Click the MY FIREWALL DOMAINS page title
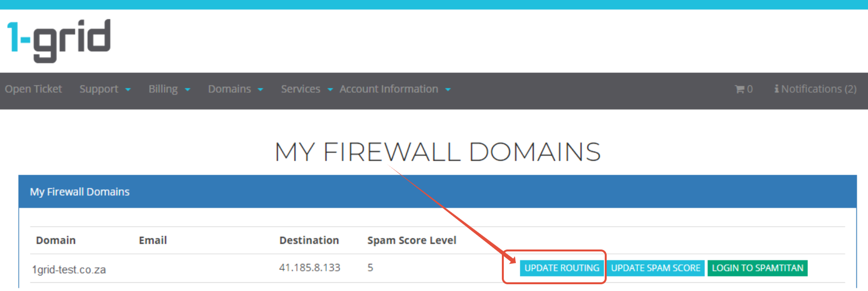868x291 pixels. coord(438,152)
